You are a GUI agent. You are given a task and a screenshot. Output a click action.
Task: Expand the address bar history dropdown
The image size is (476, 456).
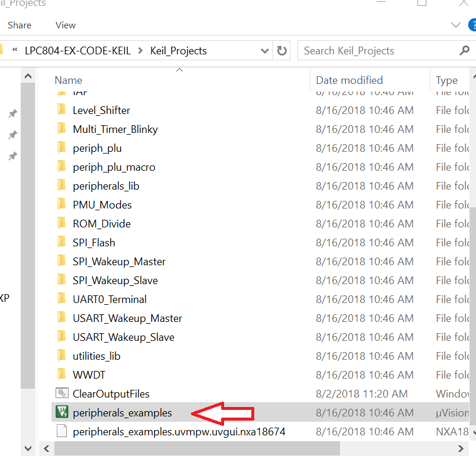tap(265, 51)
